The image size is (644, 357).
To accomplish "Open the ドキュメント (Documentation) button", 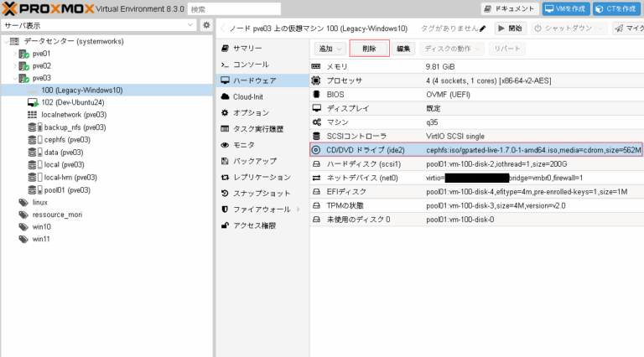I will point(510,8).
